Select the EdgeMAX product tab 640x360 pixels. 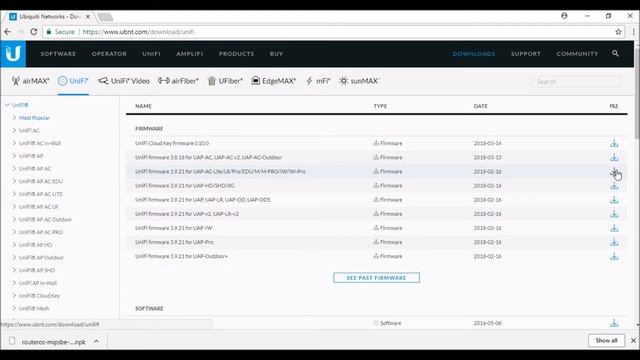(273, 81)
